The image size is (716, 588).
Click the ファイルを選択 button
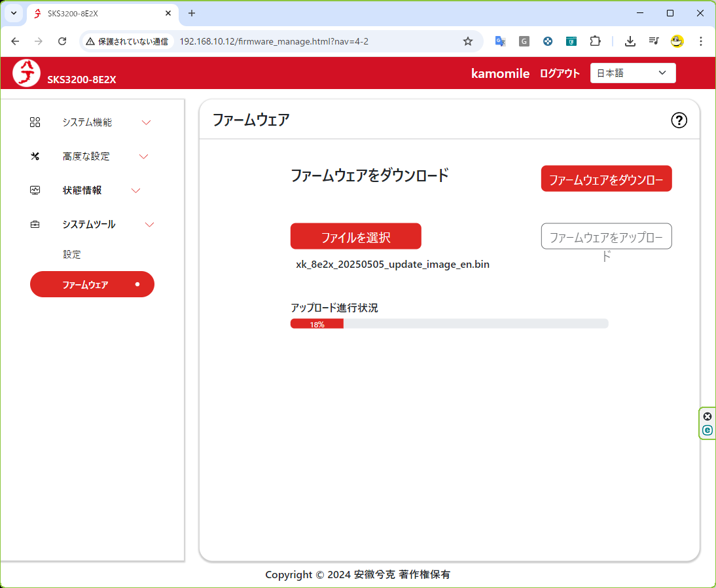point(356,236)
